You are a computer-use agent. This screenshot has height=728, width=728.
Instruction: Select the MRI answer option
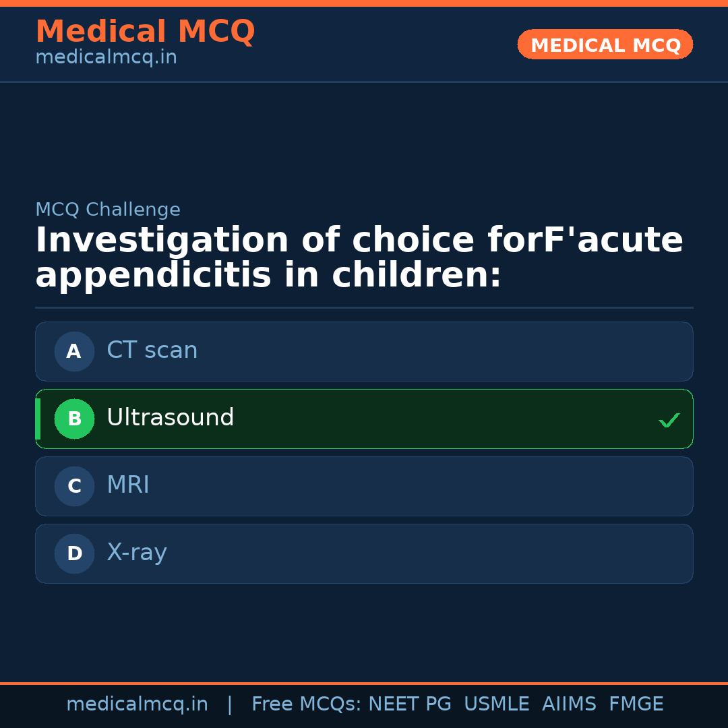click(x=364, y=486)
